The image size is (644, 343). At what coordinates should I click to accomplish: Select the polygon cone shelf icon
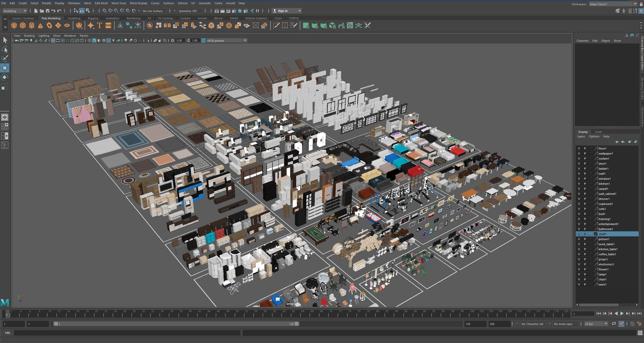(40, 25)
